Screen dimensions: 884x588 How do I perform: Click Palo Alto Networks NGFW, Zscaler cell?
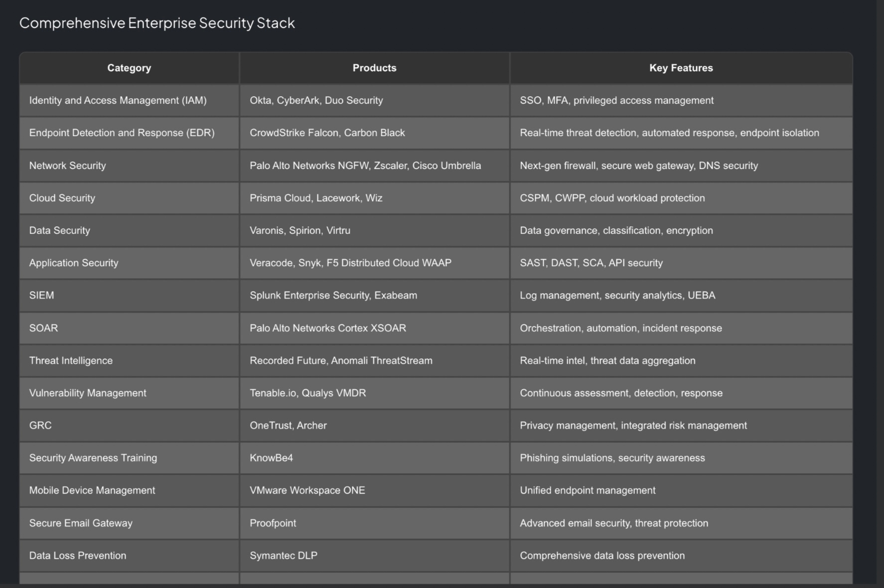[375, 165]
